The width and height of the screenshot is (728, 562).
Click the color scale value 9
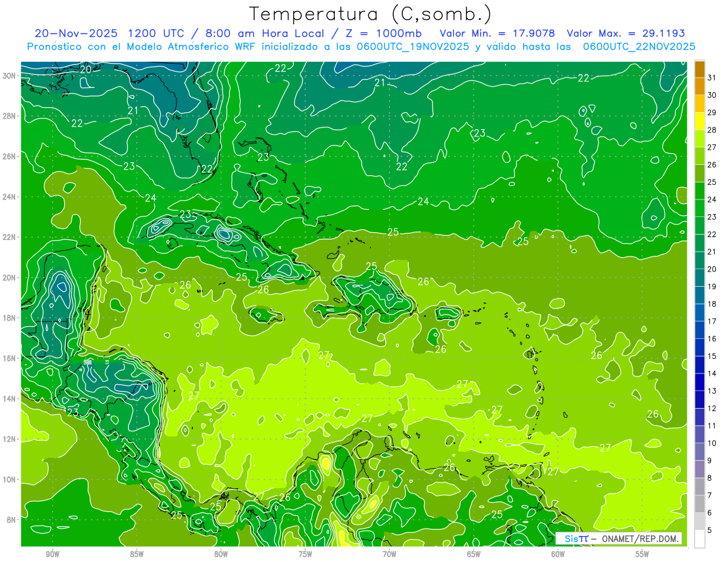coord(710,461)
